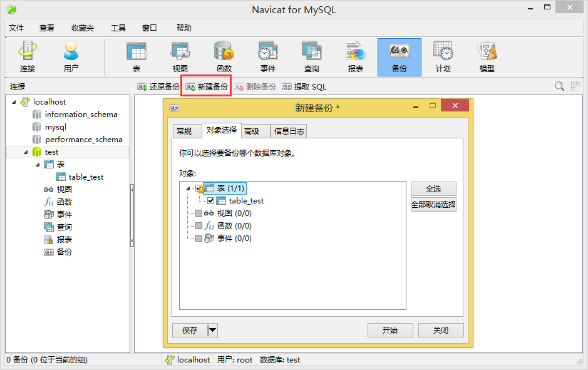Open the 连接 (Connection) toolbar icon
Viewport: 588px width, 370px height.
coord(28,57)
